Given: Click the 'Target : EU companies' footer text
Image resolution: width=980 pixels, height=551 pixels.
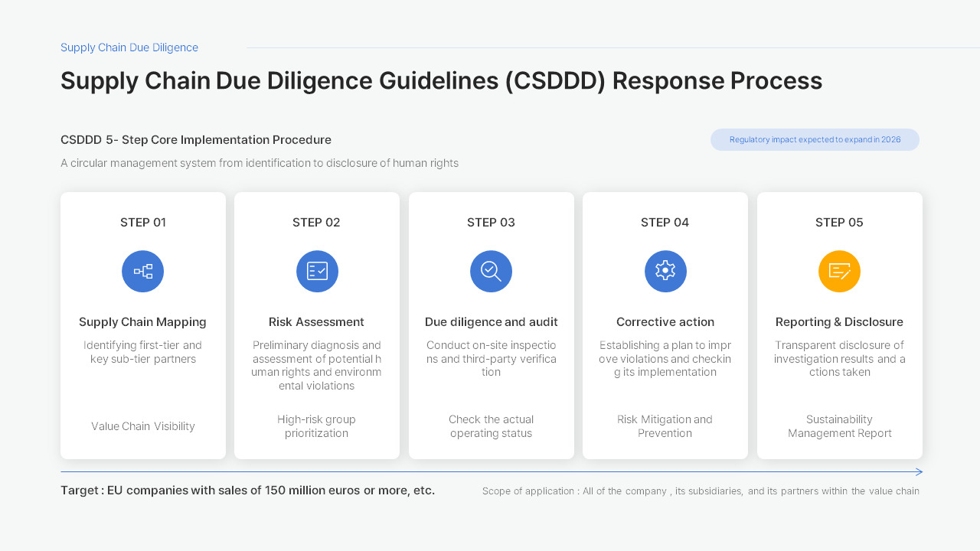Looking at the screenshot, I should coord(247,491).
